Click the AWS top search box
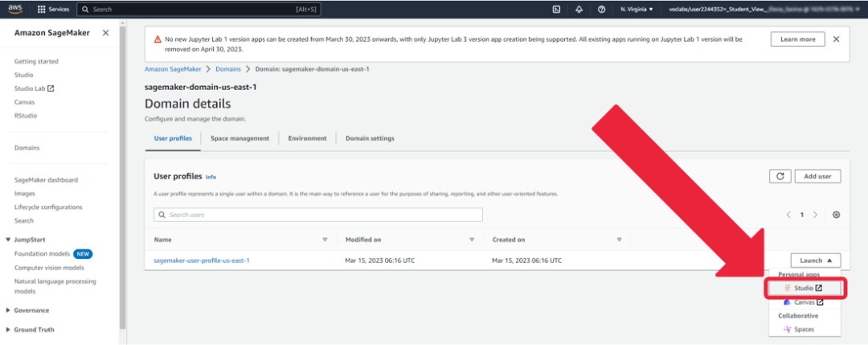 199,10
